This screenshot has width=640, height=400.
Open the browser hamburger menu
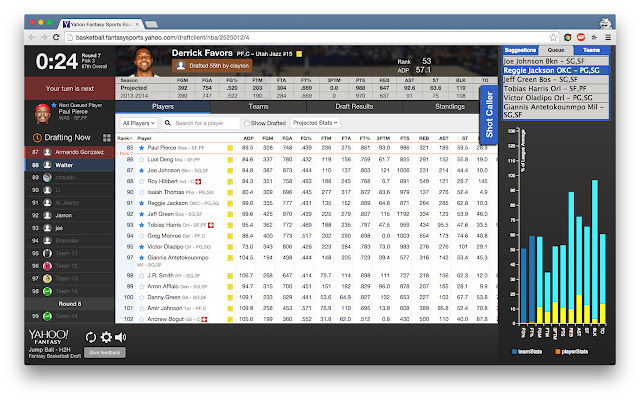click(x=608, y=38)
